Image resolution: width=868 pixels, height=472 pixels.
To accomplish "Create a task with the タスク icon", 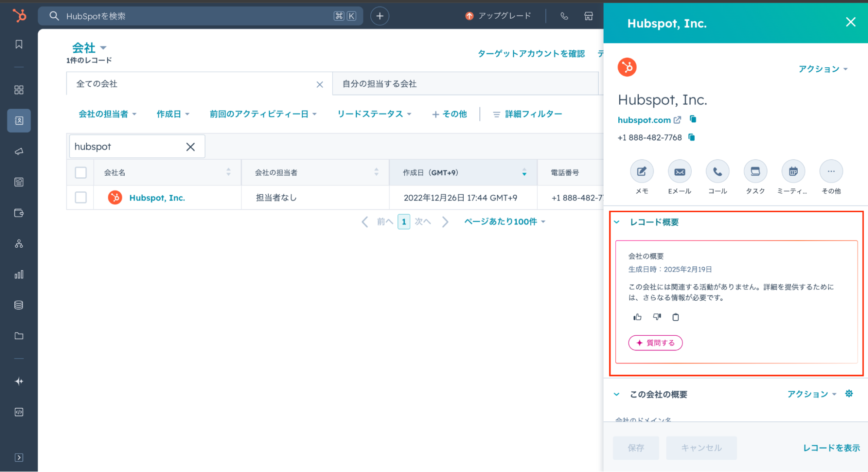I will pyautogui.click(x=755, y=171).
